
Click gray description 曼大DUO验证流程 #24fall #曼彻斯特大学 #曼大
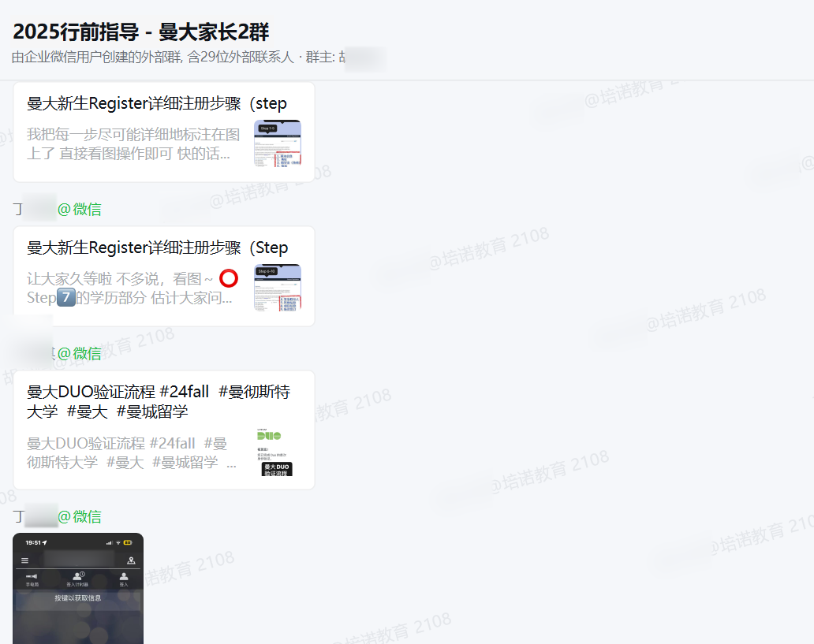point(132,452)
